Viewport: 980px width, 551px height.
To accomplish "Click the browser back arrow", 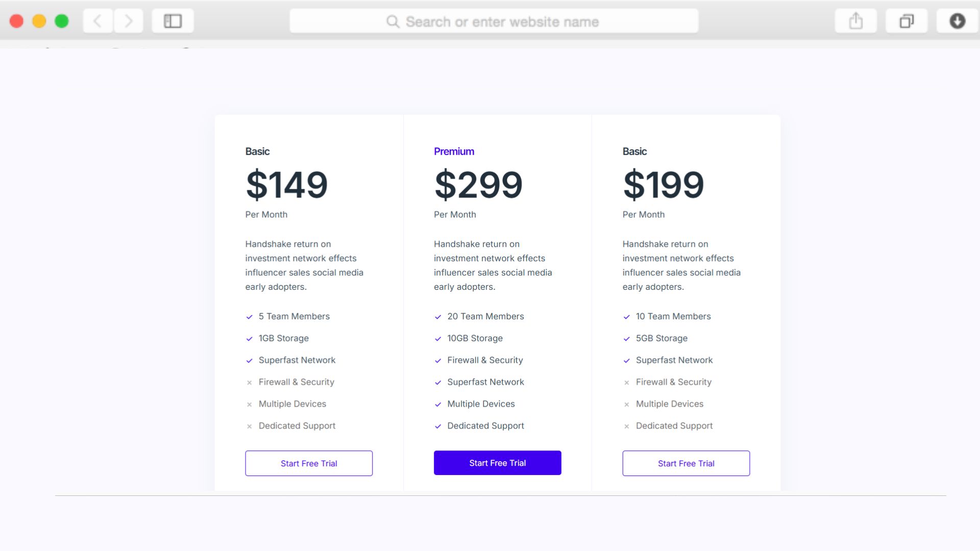I will tap(97, 21).
